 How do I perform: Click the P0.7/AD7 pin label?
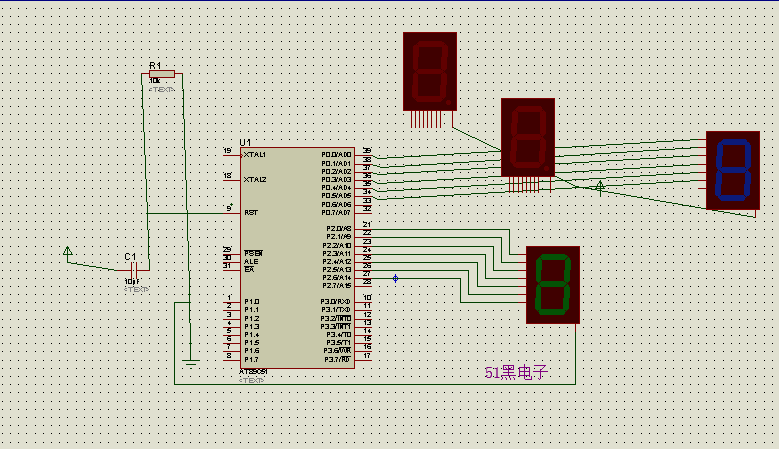click(x=336, y=213)
